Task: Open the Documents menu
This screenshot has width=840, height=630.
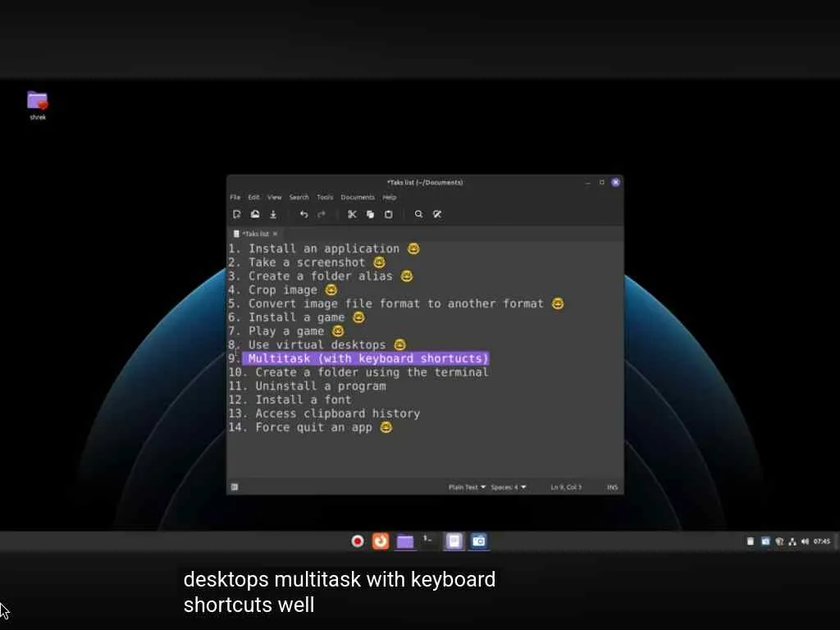Action: tap(358, 197)
